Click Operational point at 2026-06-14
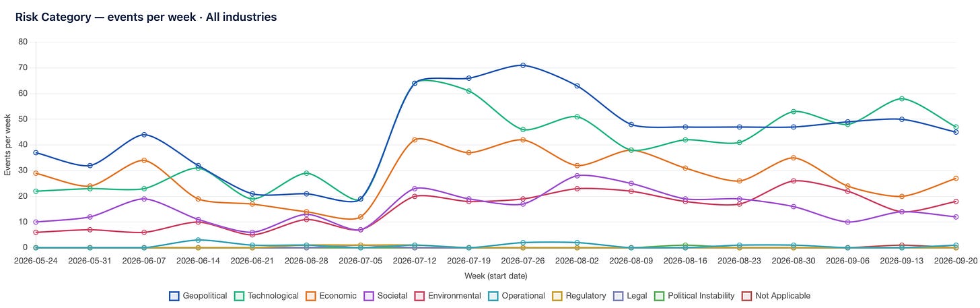The height and width of the screenshot is (308, 980). (x=198, y=240)
